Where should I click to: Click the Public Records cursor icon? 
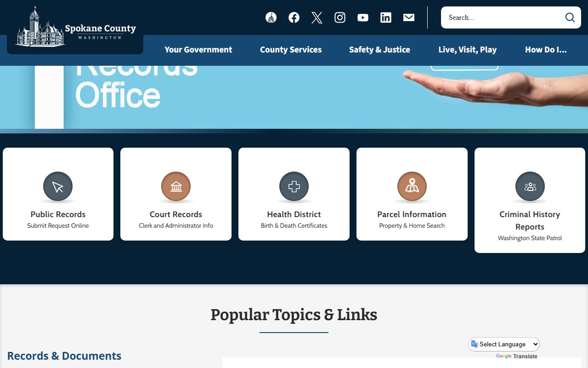click(58, 186)
